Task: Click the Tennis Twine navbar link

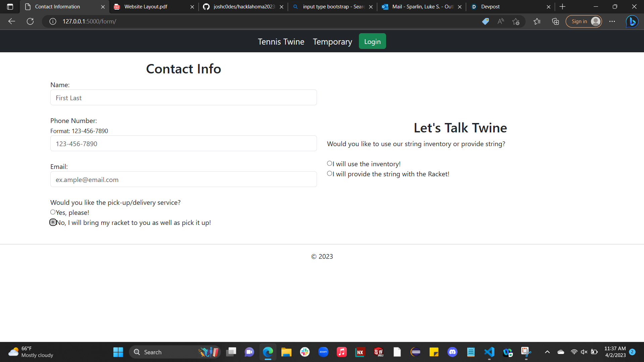Action: [281, 42]
